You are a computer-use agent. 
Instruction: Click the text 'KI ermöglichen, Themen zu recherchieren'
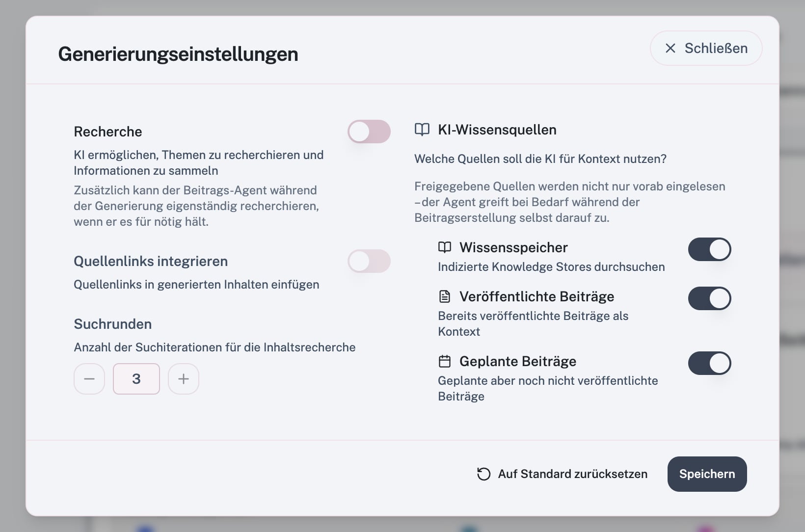pos(198,163)
